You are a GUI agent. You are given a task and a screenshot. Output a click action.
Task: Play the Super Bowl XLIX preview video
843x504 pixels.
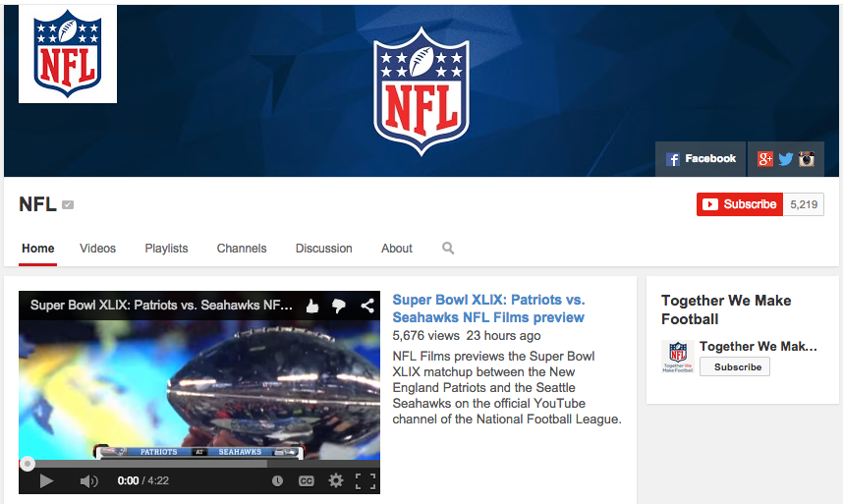[46, 480]
